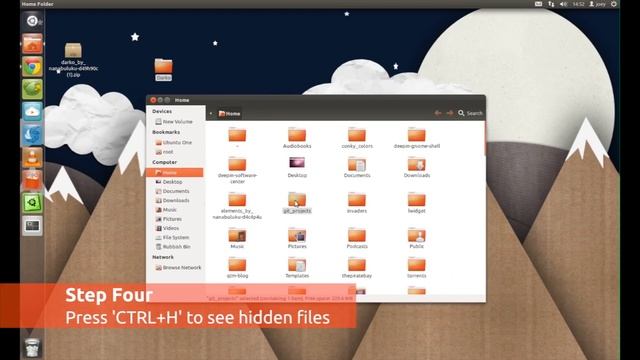Click the Home path bar button

click(229, 113)
